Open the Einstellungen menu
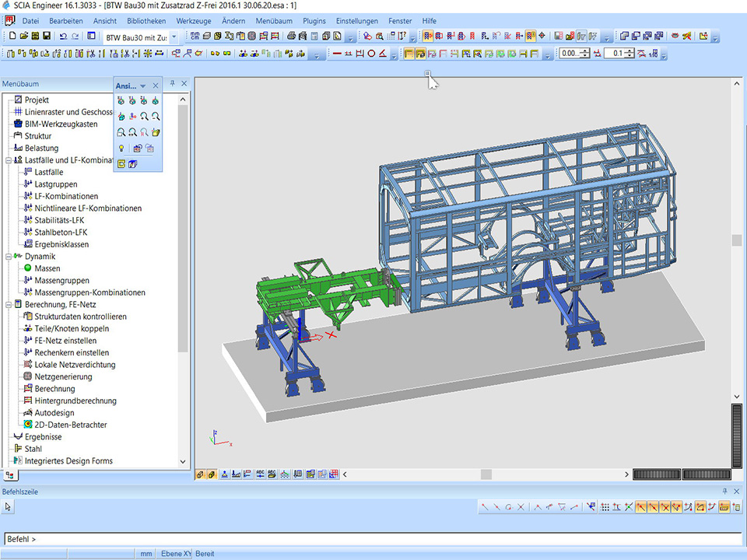The image size is (747, 560). coord(357,21)
